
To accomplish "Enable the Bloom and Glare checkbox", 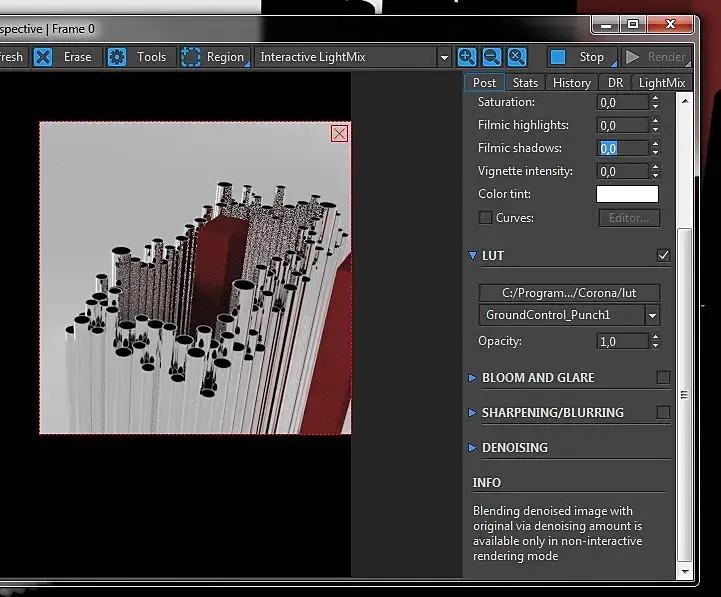I will [663, 378].
